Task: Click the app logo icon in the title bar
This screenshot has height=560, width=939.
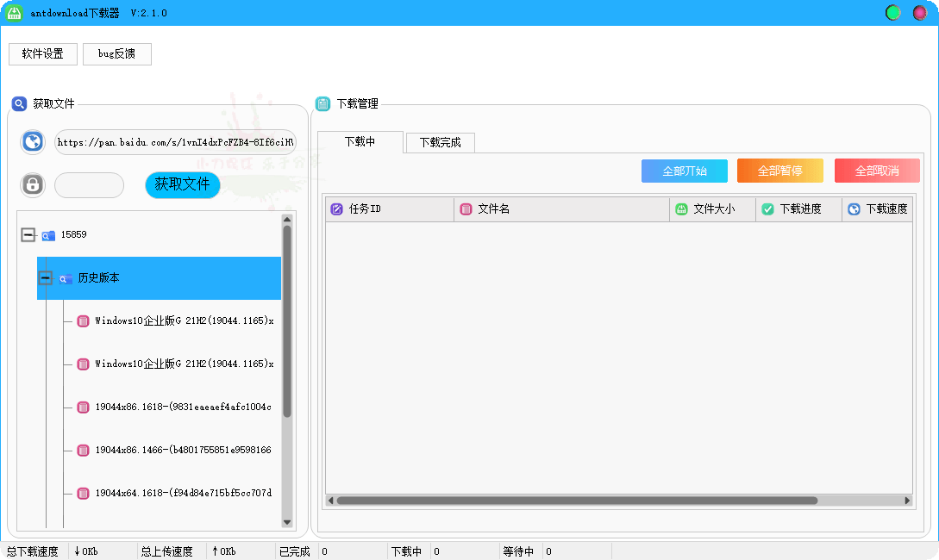Action: click(x=14, y=12)
